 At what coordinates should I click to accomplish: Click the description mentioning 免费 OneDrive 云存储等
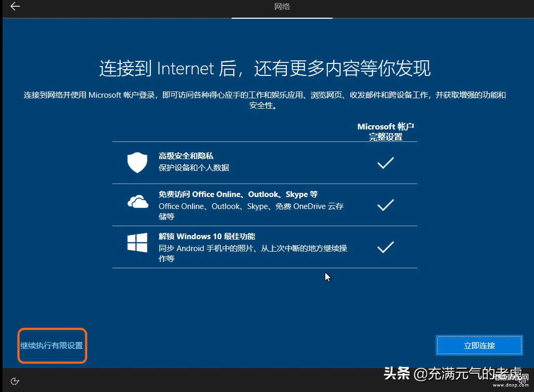(251, 211)
